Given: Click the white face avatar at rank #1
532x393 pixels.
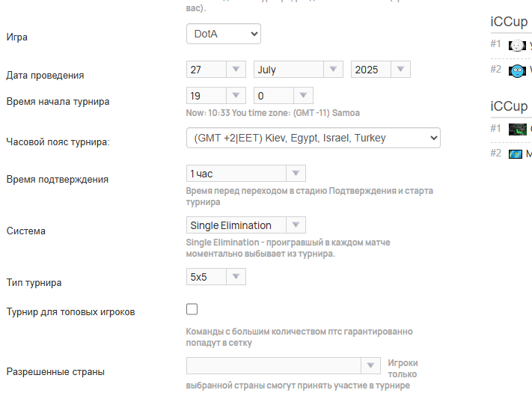Looking at the screenshot, I should pyautogui.click(x=517, y=45).
